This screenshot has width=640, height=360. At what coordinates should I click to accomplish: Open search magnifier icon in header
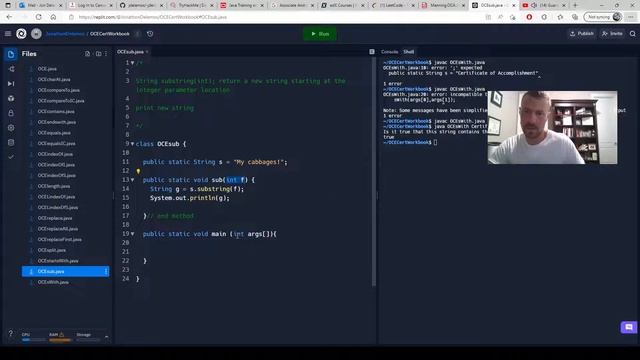click(633, 34)
